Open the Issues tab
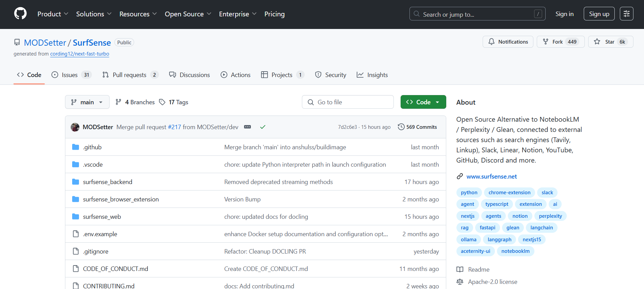 [71, 75]
